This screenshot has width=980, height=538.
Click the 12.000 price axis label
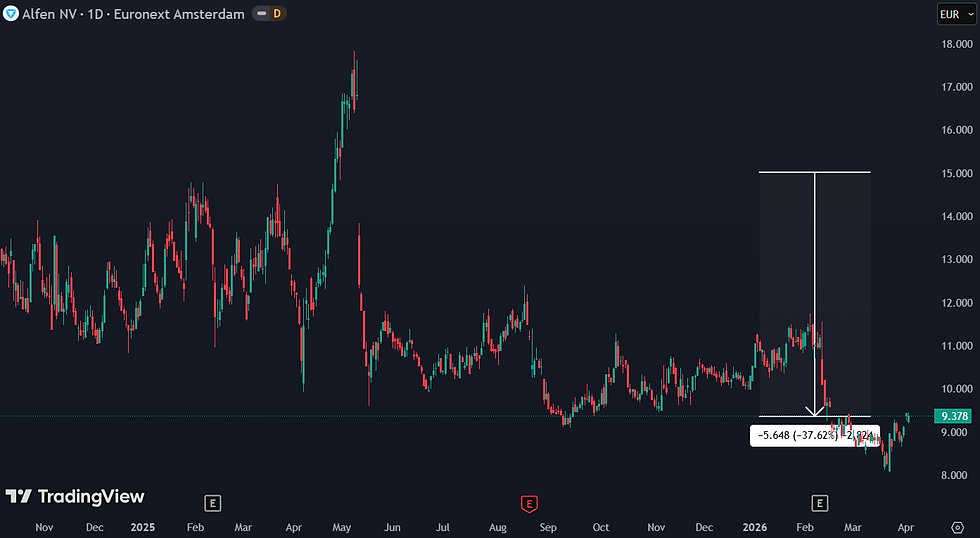[957, 303]
